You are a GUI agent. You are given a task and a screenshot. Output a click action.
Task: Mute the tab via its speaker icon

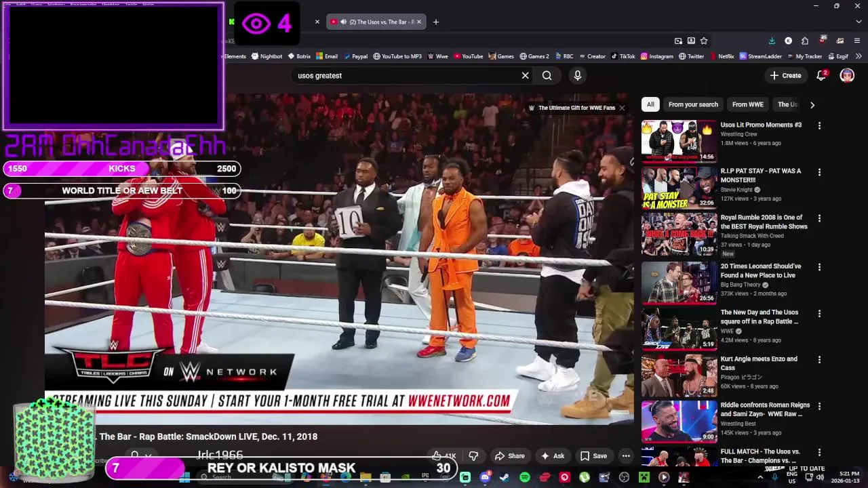[343, 22]
